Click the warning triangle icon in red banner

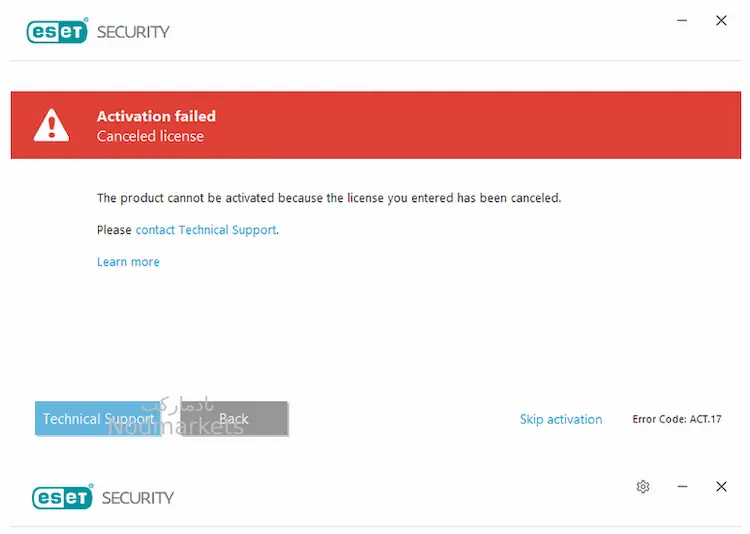click(51, 125)
